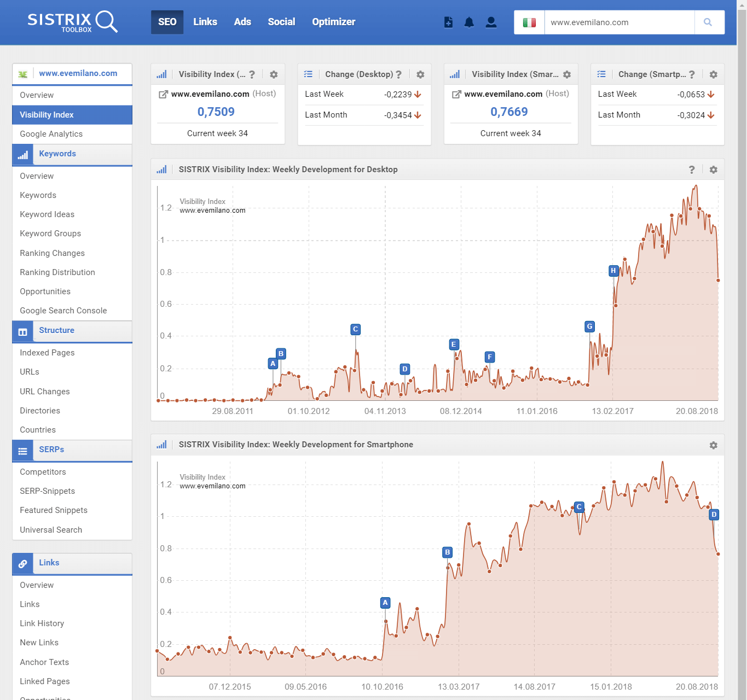Open Anchor Texts in the sidebar

tap(72, 662)
